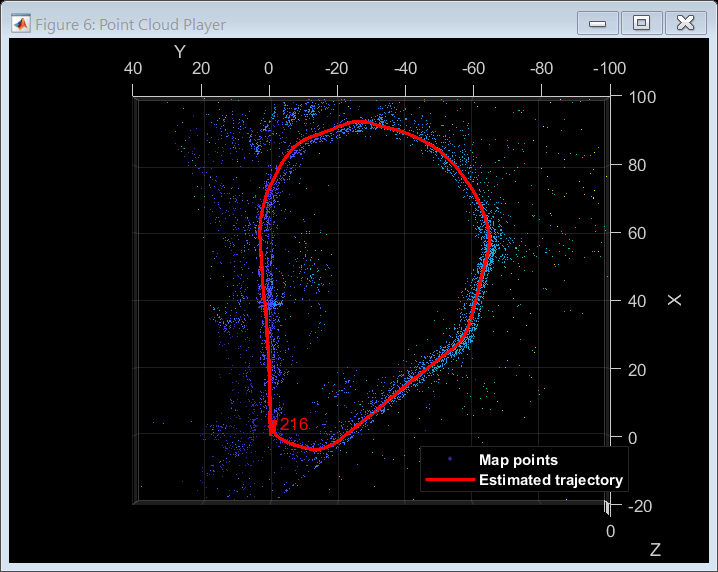Click the Y-axis tick label 40
718x572 pixels.
pos(132,69)
